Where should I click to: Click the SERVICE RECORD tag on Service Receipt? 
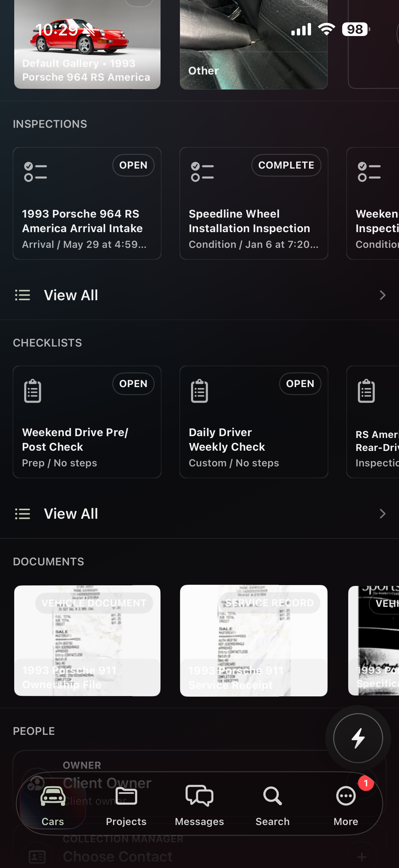(270, 603)
